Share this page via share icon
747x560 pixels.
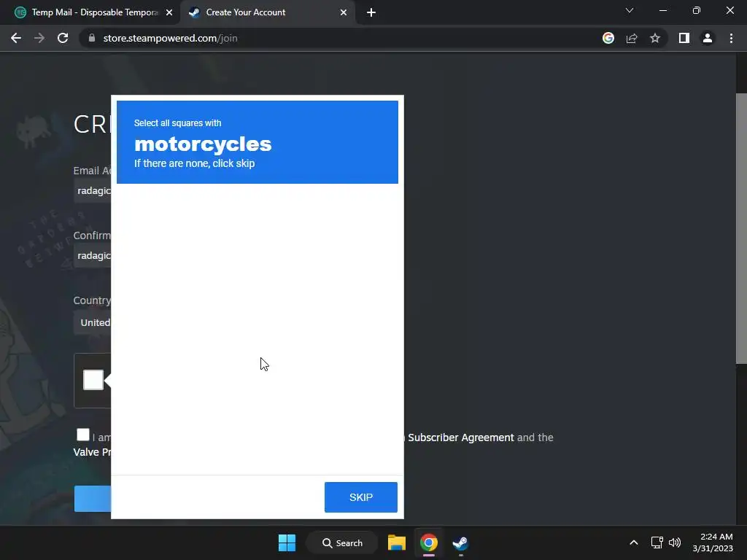(x=632, y=38)
